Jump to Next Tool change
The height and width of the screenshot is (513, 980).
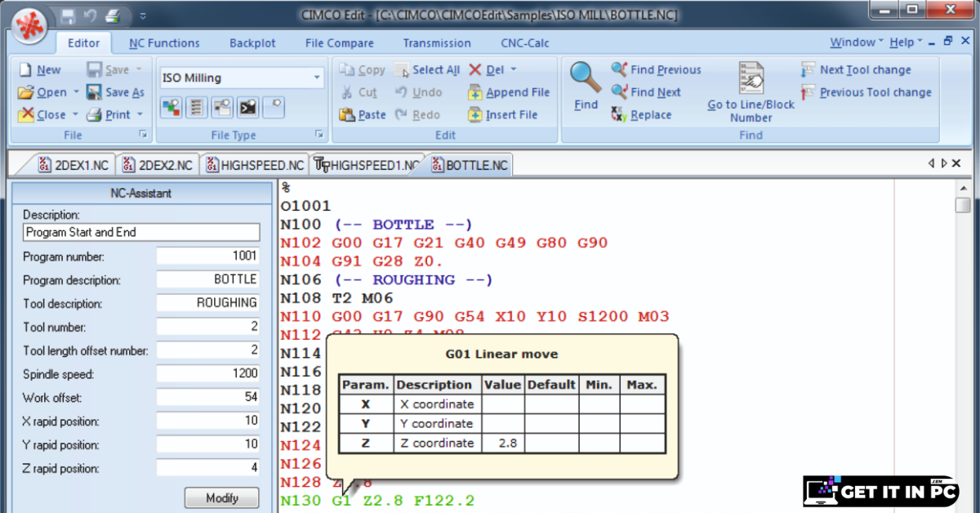(856, 70)
